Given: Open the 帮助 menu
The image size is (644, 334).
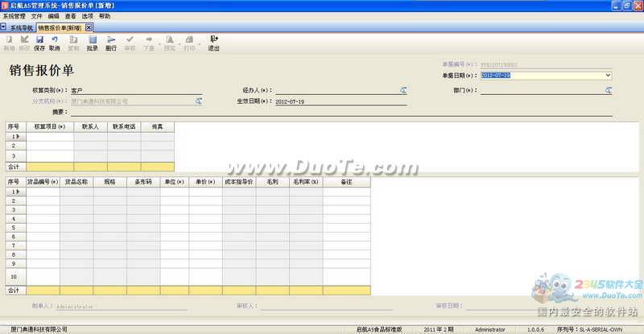Looking at the screenshot, I should point(105,16).
